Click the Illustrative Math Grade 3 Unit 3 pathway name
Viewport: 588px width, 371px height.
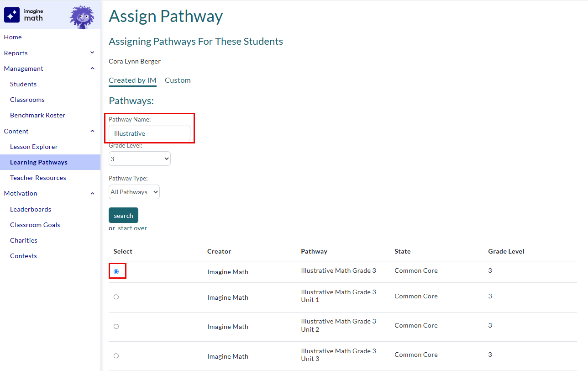338,355
